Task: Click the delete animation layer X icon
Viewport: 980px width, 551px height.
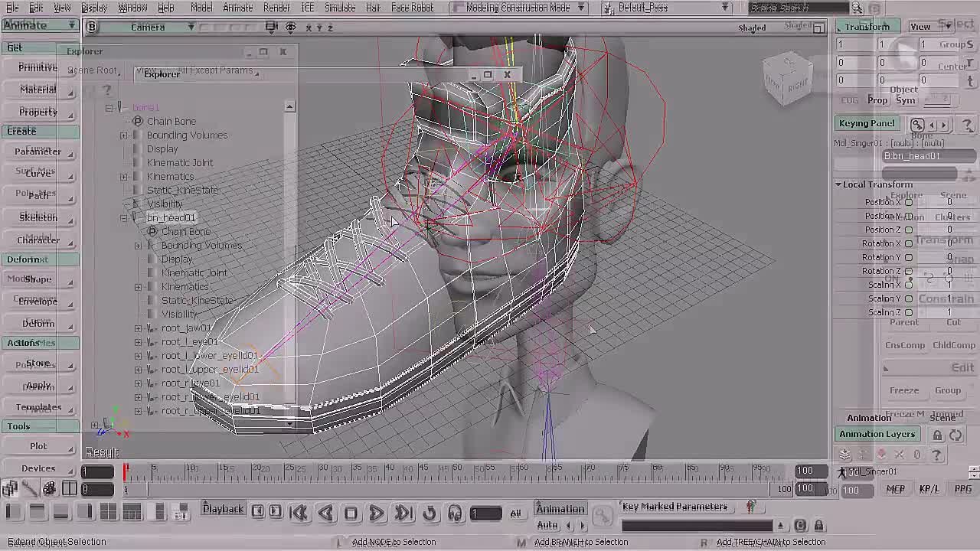Action: (x=900, y=454)
